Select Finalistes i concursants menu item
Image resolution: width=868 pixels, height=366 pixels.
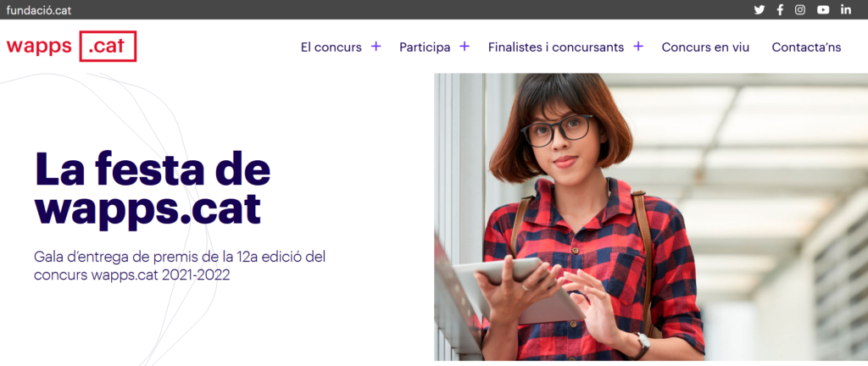click(556, 47)
